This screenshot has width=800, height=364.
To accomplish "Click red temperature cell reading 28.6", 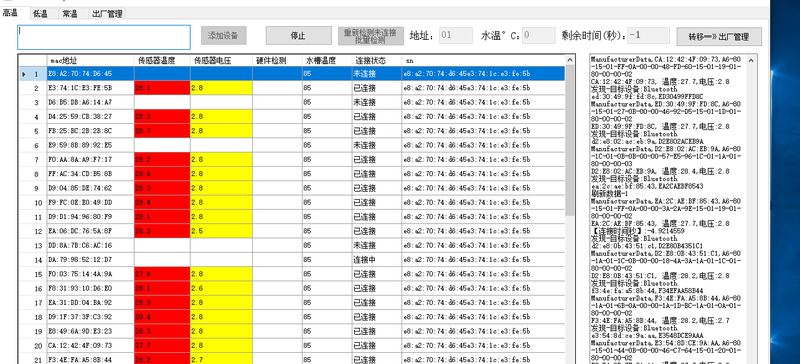I will [162, 174].
